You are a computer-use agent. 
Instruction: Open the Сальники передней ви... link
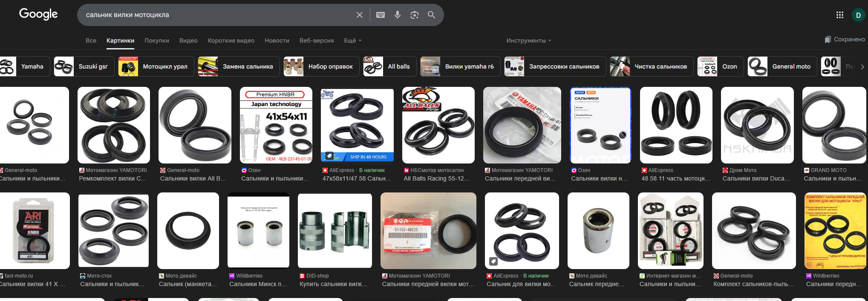pos(520,178)
